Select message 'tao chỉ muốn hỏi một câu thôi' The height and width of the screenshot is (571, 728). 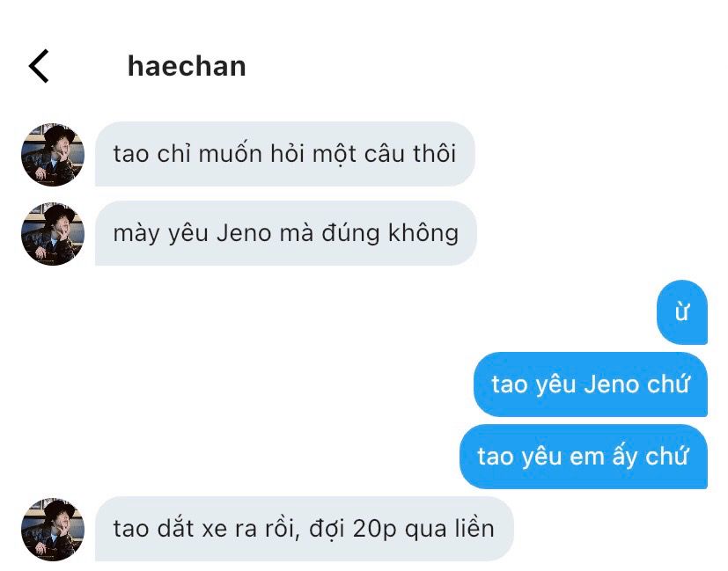point(284,154)
